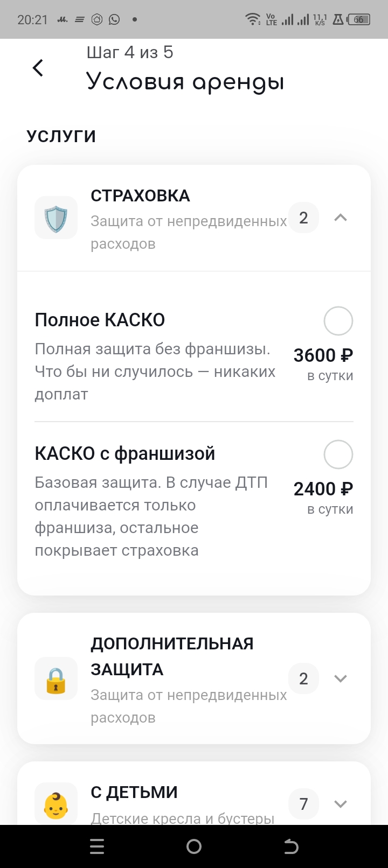Screen dimensions: 388x868
Task: Tap the ДОПОЛНИТЕЛЬНАЯ ЗАЩИТА section title
Action: (x=172, y=656)
